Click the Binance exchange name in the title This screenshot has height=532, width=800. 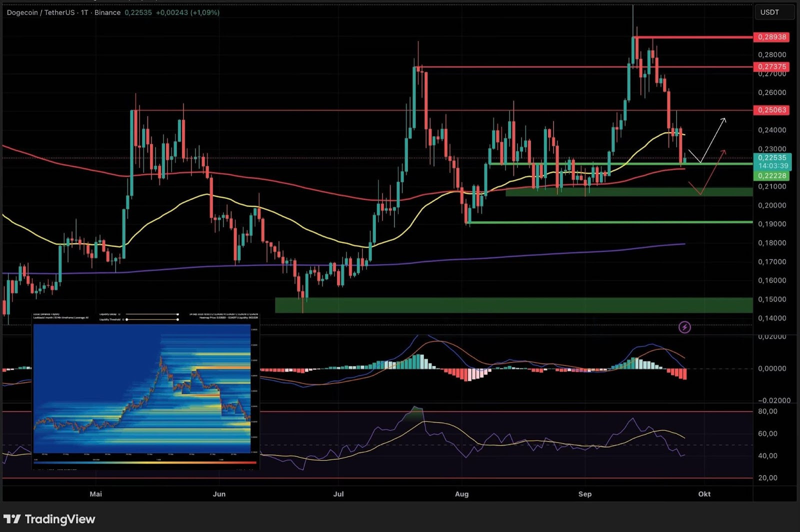click(107, 12)
